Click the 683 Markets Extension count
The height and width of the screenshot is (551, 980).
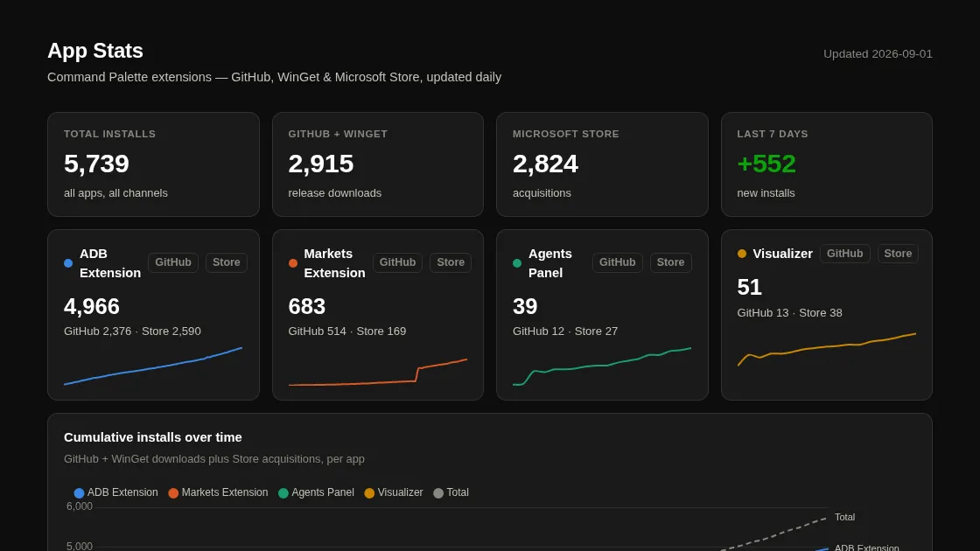pyautogui.click(x=307, y=306)
